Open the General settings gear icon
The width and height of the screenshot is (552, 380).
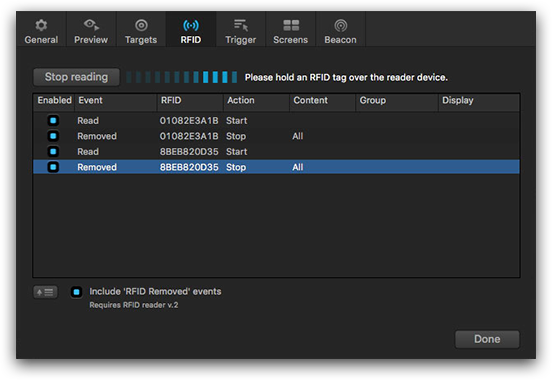tap(41, 25)
